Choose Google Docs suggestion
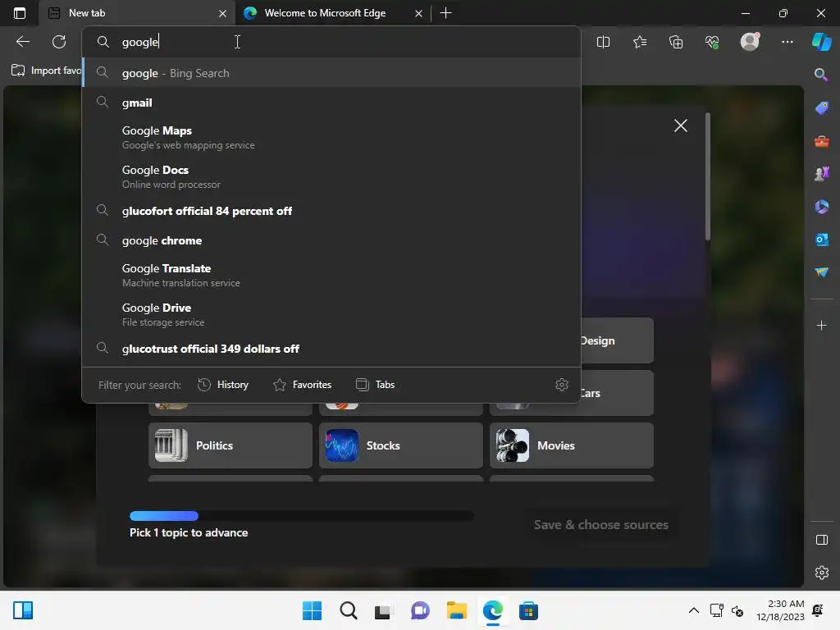Viewport: 840px width, 630px height. coord(331,177)
